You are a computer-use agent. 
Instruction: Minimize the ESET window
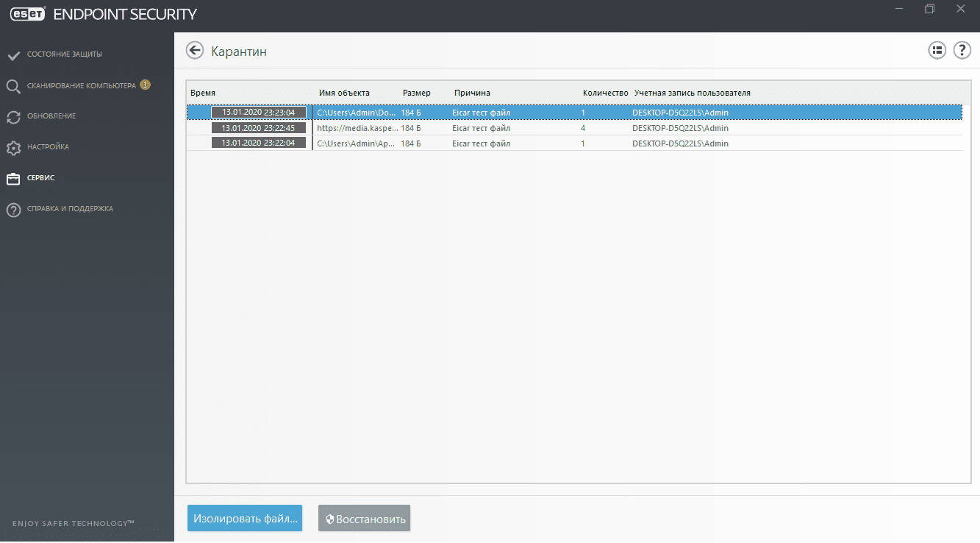(899, 9)
